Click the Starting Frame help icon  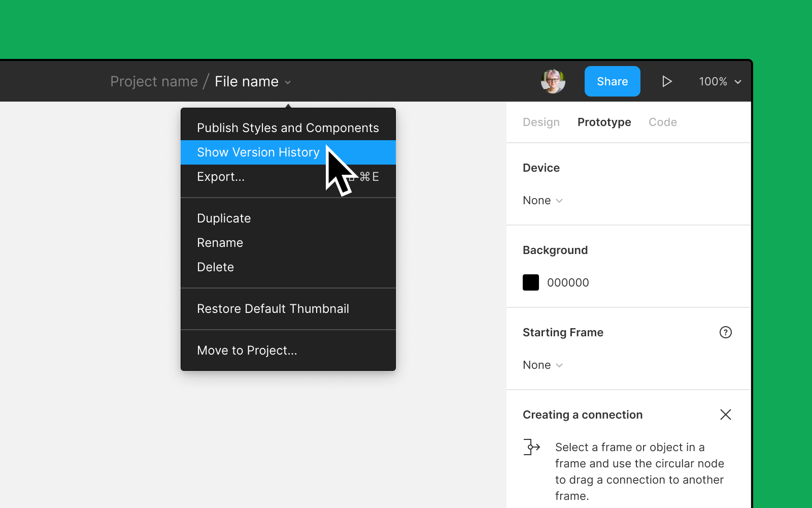pos(726,332)
